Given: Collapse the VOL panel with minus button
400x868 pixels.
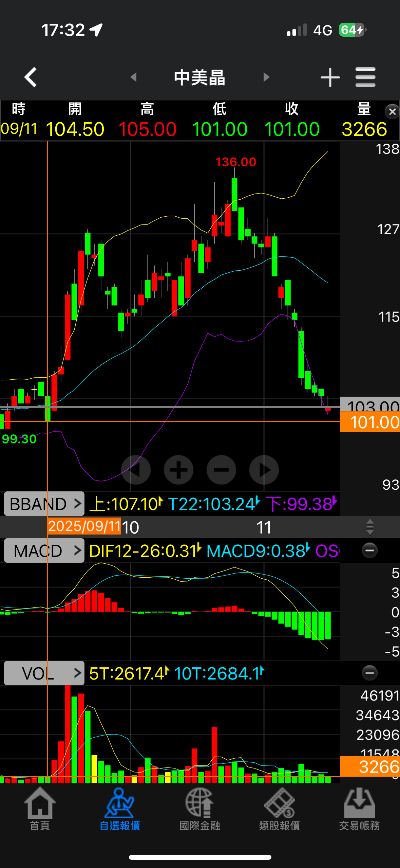Looking at the screenshot, I should tap(370, 673).
